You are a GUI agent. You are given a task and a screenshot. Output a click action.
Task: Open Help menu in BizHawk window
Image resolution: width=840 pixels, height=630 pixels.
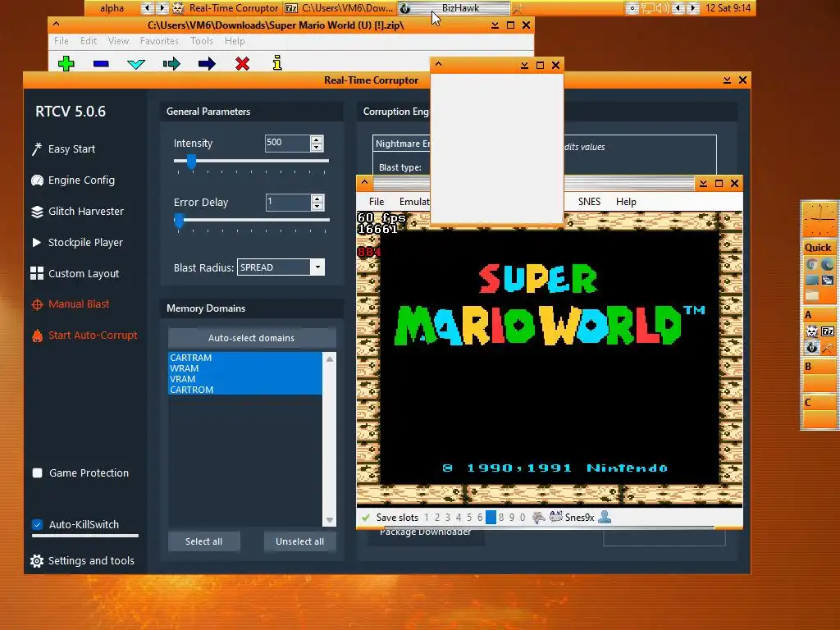tap(626, 202)
